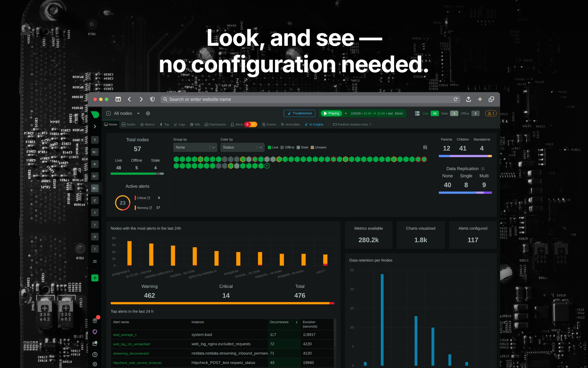Toggle the Live status legend item
This screenshot has height=368, width=588.
273,147
